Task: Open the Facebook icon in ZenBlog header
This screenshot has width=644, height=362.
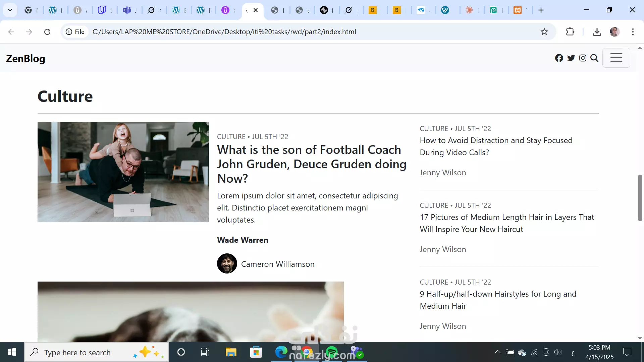Action: click(x=559, y=58)
